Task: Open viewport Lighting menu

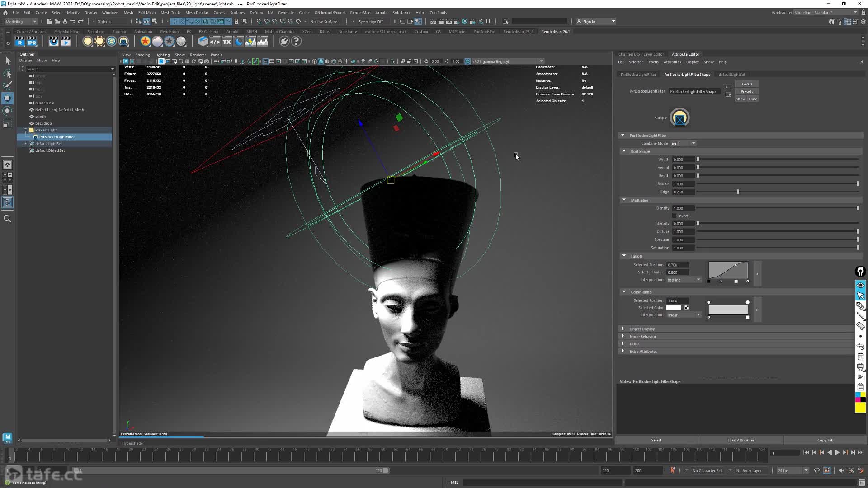Action: click(162, 55)
